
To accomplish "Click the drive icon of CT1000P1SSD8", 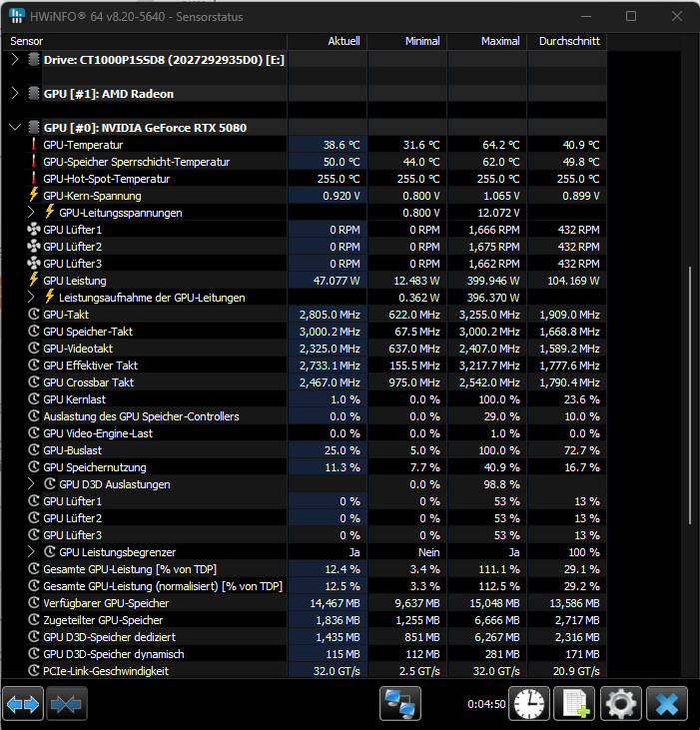I will pos(34,59).
